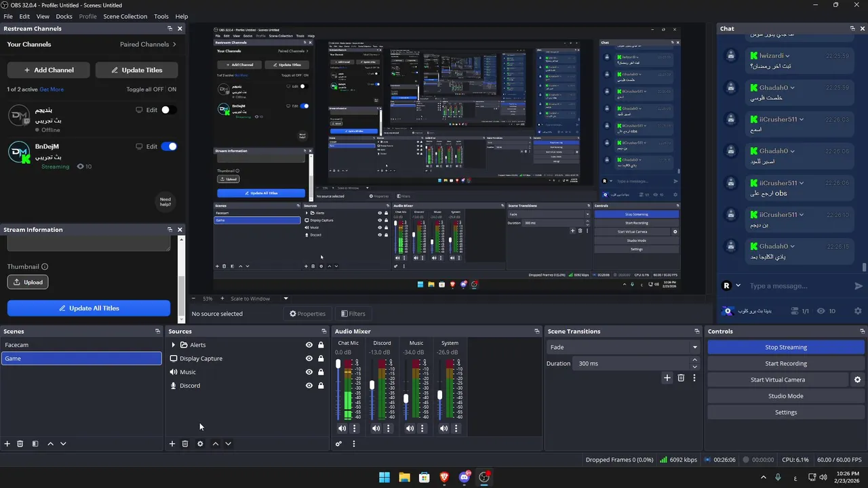Toggle the BnDejM channel switch off
The height and width of the screenshot is (488, 868).
coord(169,146)
